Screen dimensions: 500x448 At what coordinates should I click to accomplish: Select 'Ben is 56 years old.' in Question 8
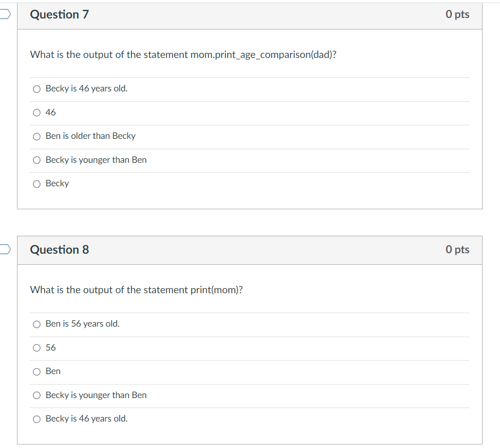[x=36, y=324]
